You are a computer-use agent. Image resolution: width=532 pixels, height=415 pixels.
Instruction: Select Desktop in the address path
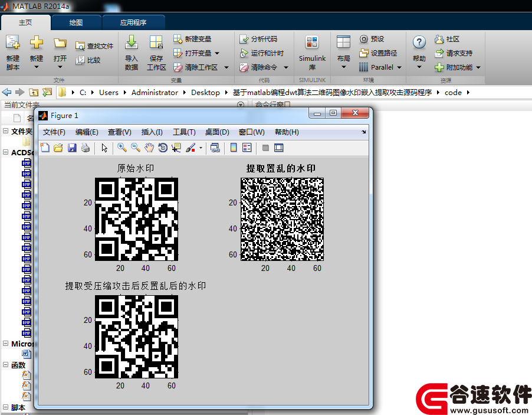(x=205, y=92)
